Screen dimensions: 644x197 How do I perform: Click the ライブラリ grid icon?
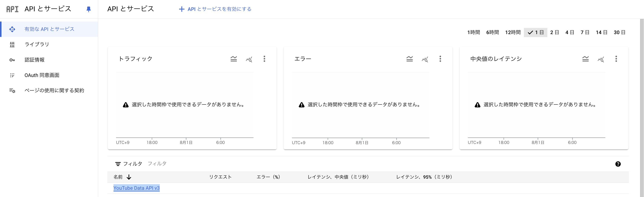click(12, 45)
